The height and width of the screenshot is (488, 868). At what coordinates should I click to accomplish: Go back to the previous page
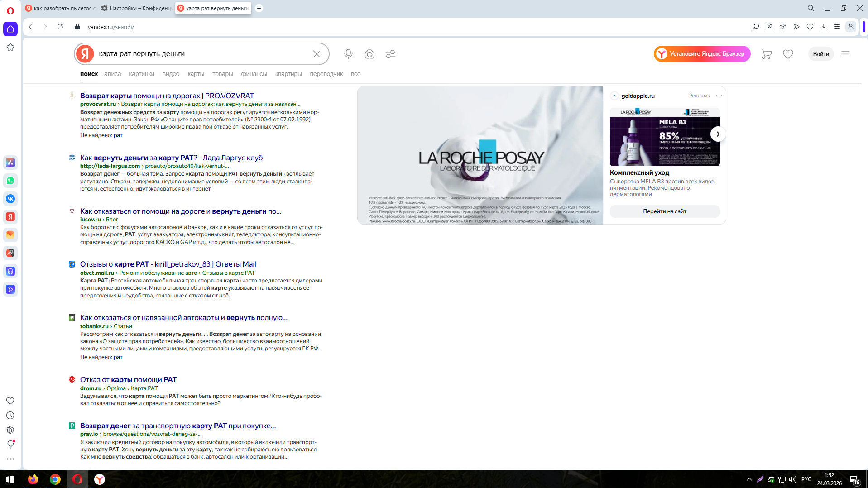pos(31,27)
